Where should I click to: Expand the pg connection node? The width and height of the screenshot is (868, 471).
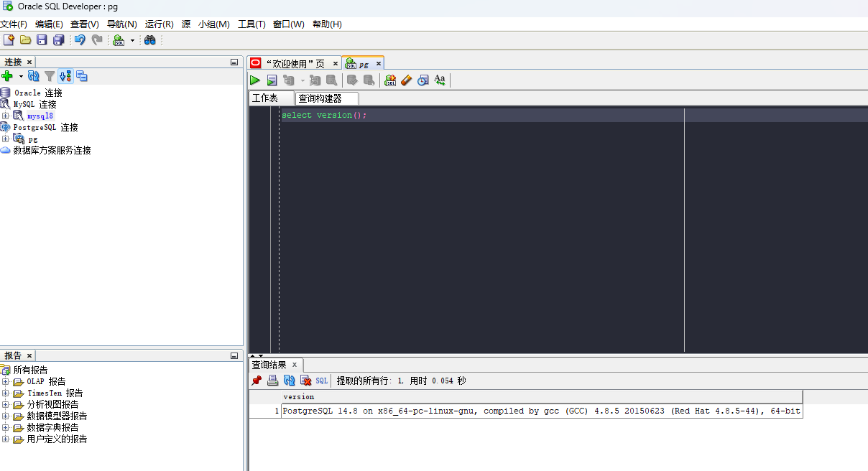point(6,139)
